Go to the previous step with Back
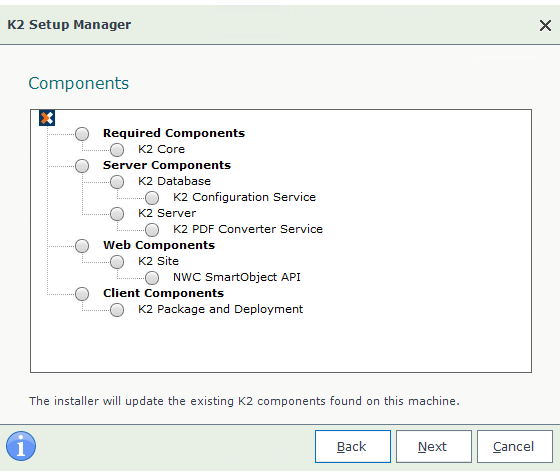 [353, 446]
